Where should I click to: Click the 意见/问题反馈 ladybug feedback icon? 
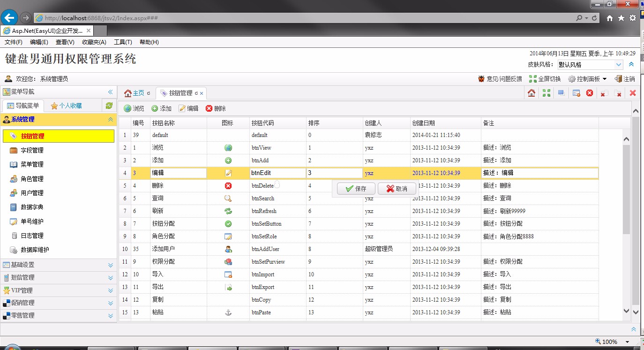481,79
